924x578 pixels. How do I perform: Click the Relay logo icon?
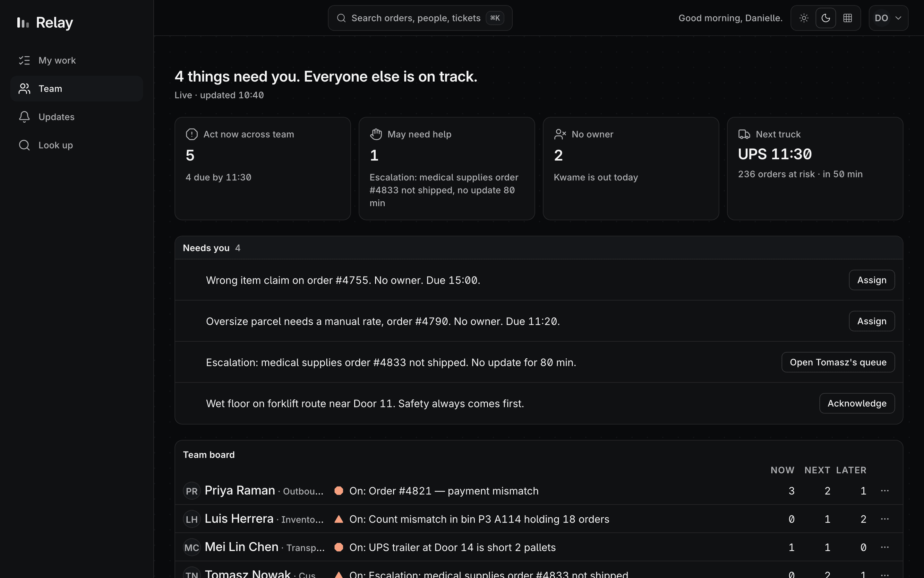pyautogui.click(x=23, y=22)
